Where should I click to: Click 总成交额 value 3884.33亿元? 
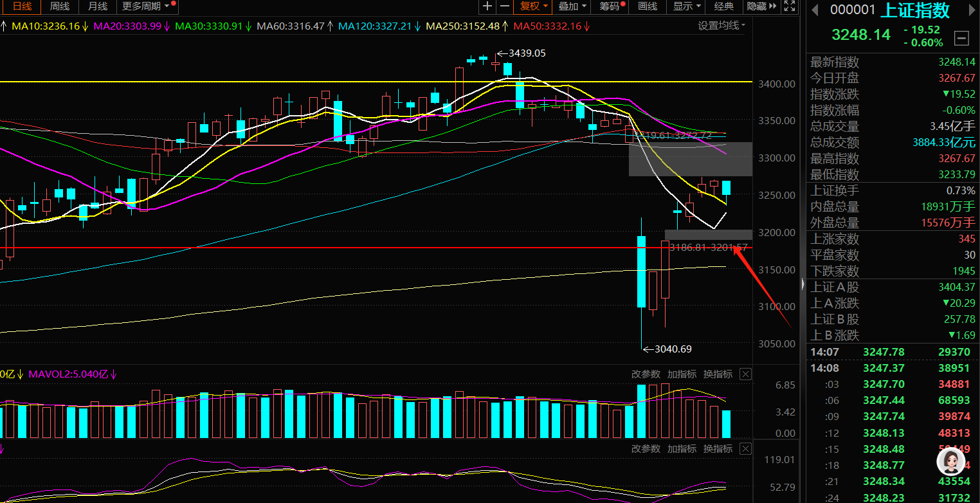click(x=944, y=143)
